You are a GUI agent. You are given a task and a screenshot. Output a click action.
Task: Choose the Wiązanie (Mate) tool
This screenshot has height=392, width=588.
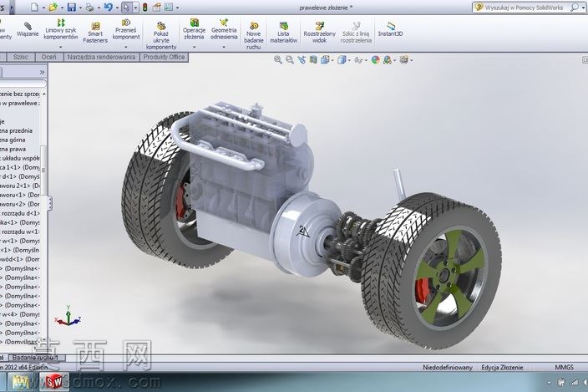28,29
